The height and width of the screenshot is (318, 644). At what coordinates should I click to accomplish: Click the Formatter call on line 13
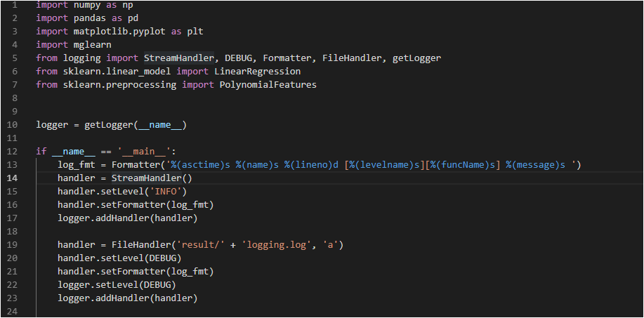pos(136,165)
